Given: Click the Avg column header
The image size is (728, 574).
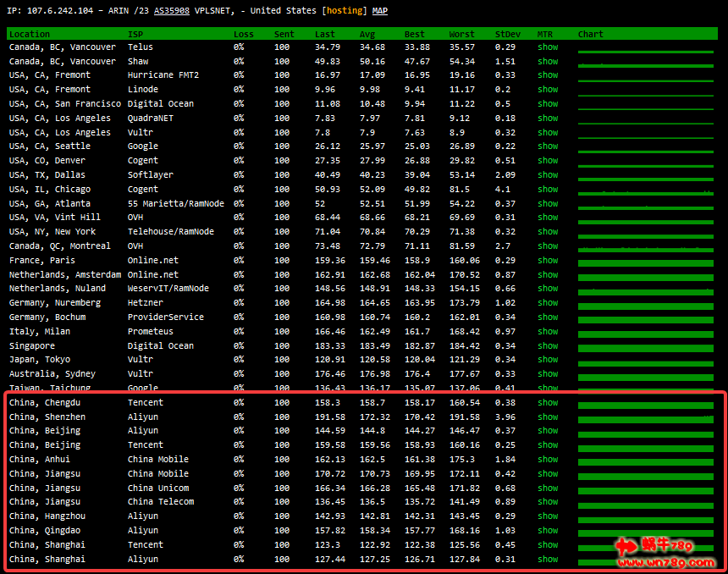Looking at the screenshot, I should click(x=367, y=34).
